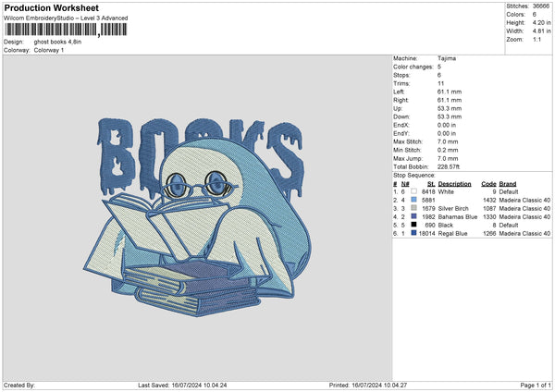
Task: Click the 'Production Worksheet' heading
Action: click(x=51, y=7)
